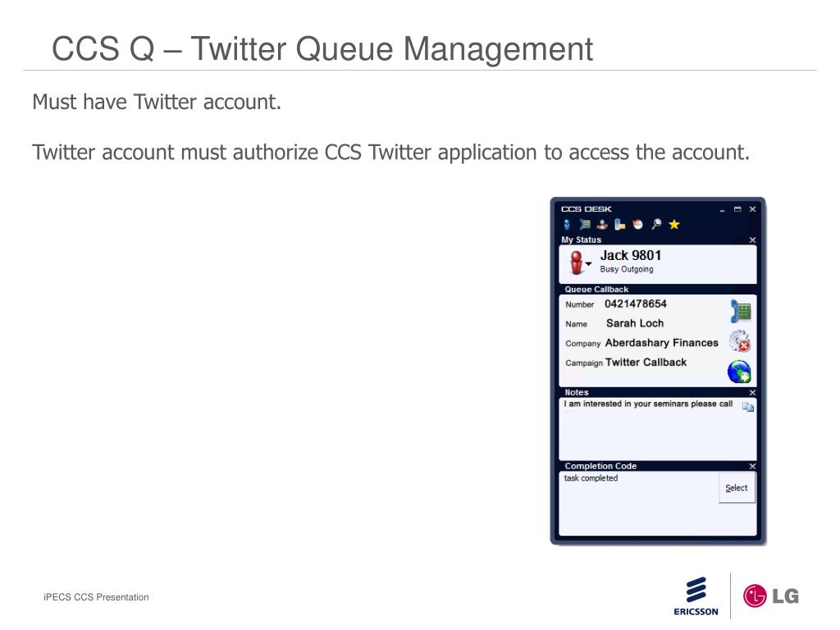840x630 pixels.
Task: Click the name Sarah Loch
Action: pyautogui.click(x=635, y=323)
